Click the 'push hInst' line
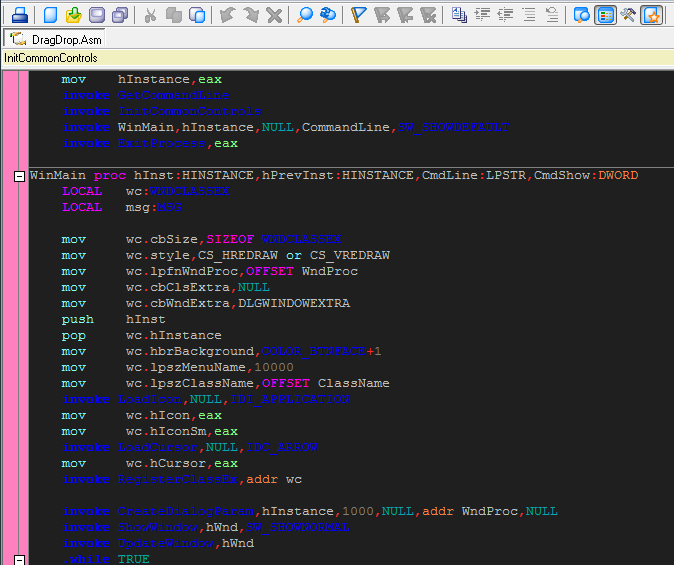This screenshot has height=565, width=674. point(113,319)
